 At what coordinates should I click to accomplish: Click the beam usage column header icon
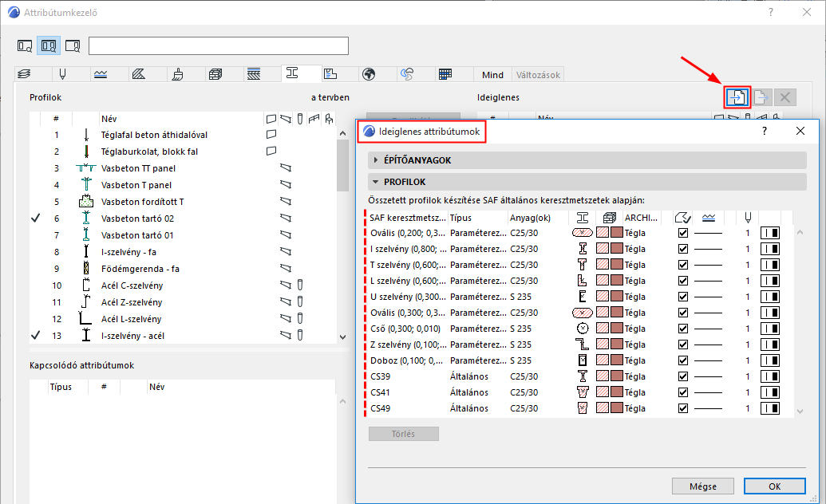(x=286, y=119)
